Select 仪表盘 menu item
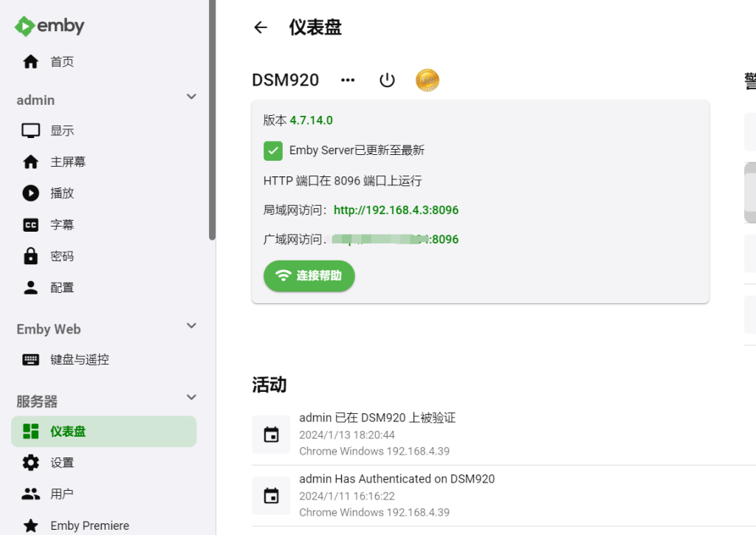Image resolution: width=756 pixels, height=535 pixels. tap(103, 432)
